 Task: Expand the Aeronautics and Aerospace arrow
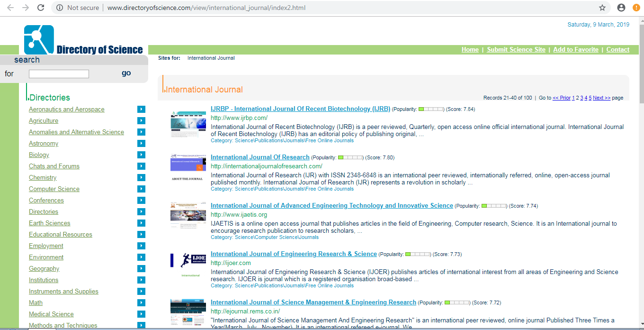(141, 110)
